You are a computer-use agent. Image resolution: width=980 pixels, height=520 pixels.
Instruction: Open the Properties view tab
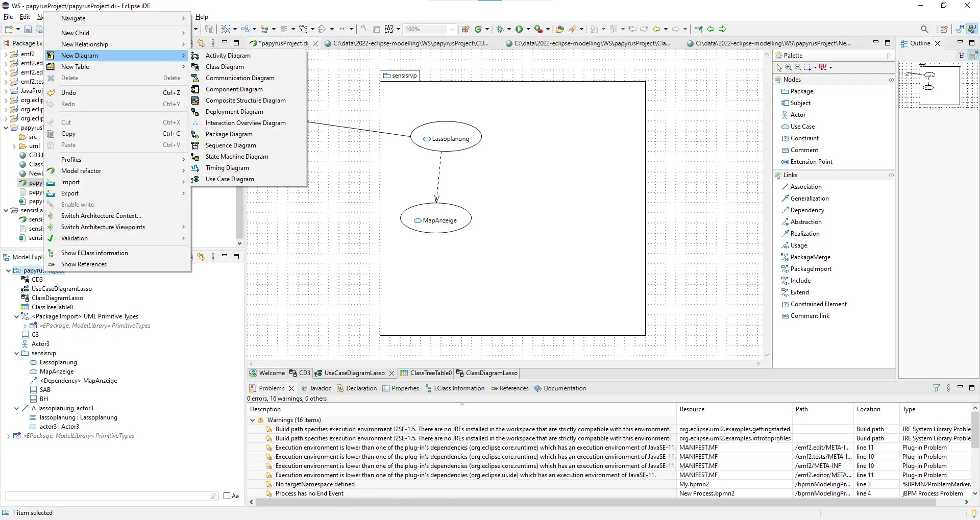405,388
